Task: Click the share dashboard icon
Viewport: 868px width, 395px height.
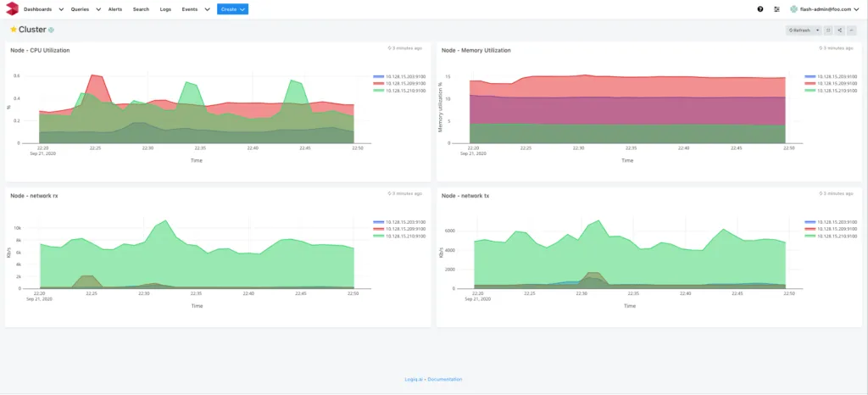Action: 839,31
